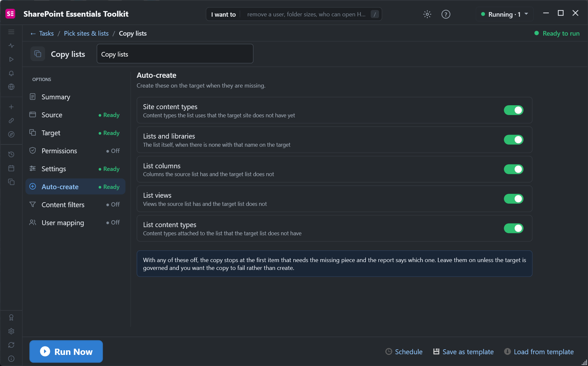Screen dimensions: 588x366
Task: Open the help question mark icon
Action: coord(446,14)
